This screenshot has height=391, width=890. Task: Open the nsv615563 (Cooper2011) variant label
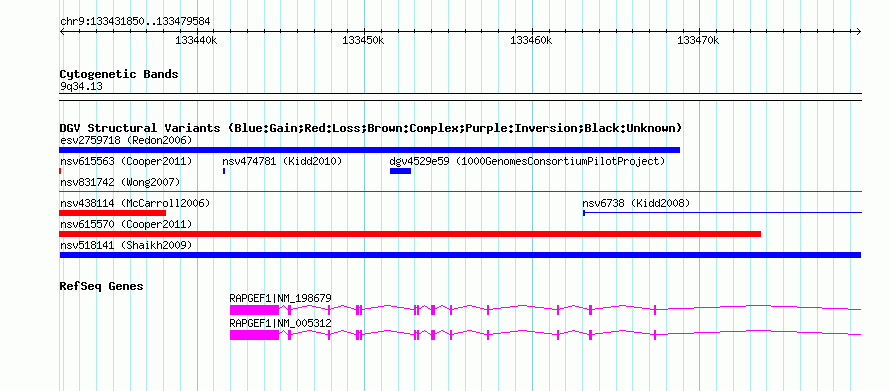click(x=126, y=162)
